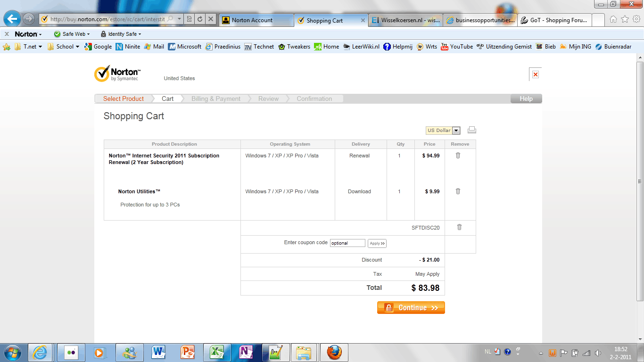Stop loading with the X beside refresh
Screen dimensions: 644x362
(211, 19)
